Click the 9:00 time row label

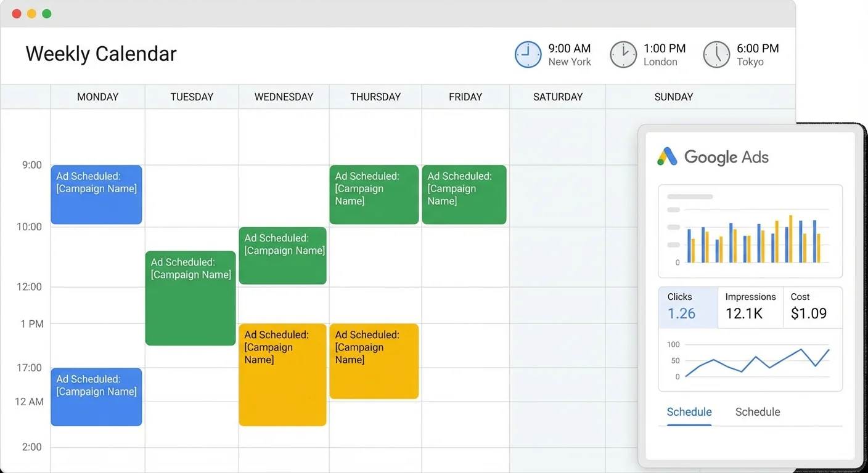click(31, 165)
